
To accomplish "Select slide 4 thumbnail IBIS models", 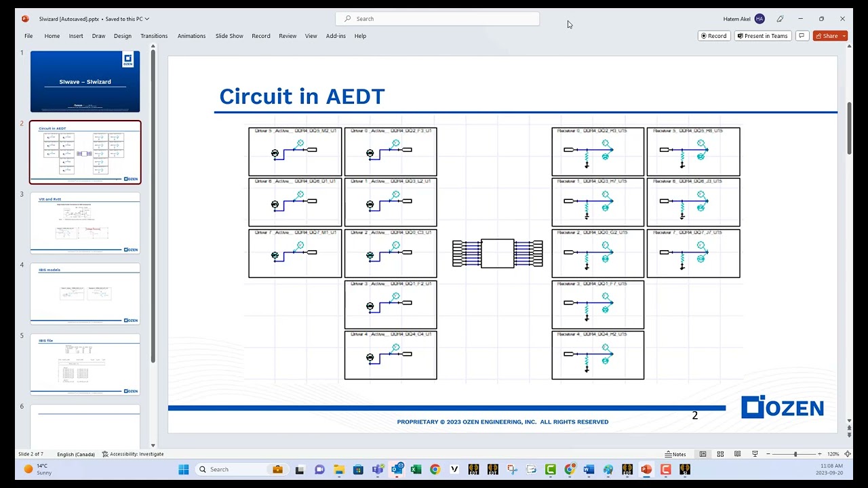I will [85, 294].
